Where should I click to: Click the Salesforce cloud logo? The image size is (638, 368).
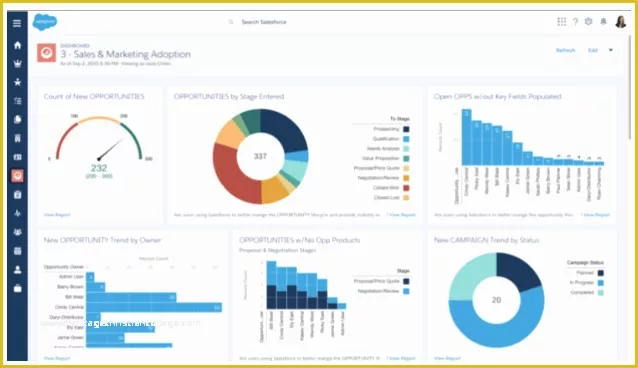(x=45, y=22)
